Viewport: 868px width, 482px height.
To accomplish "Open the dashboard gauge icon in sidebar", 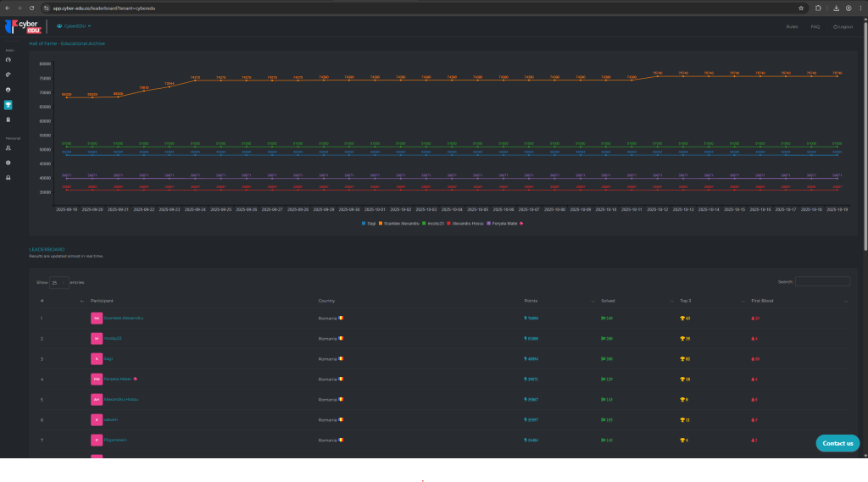I will [8, 60].
